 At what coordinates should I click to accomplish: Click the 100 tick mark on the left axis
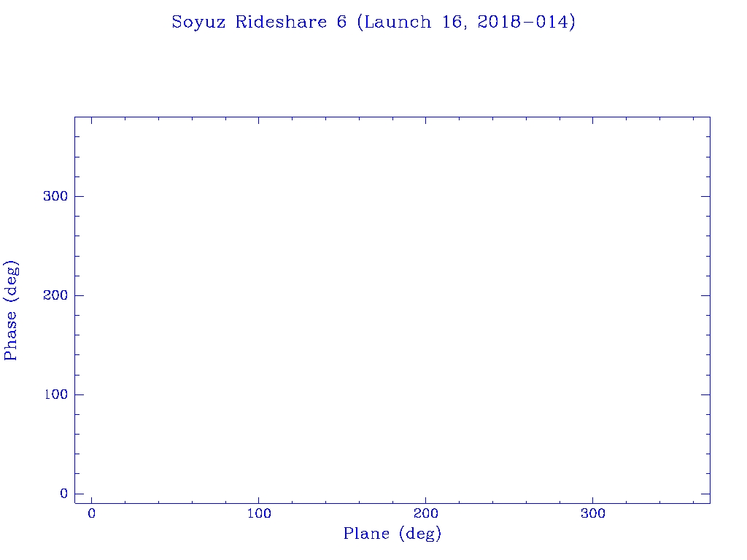click(79, 394)
